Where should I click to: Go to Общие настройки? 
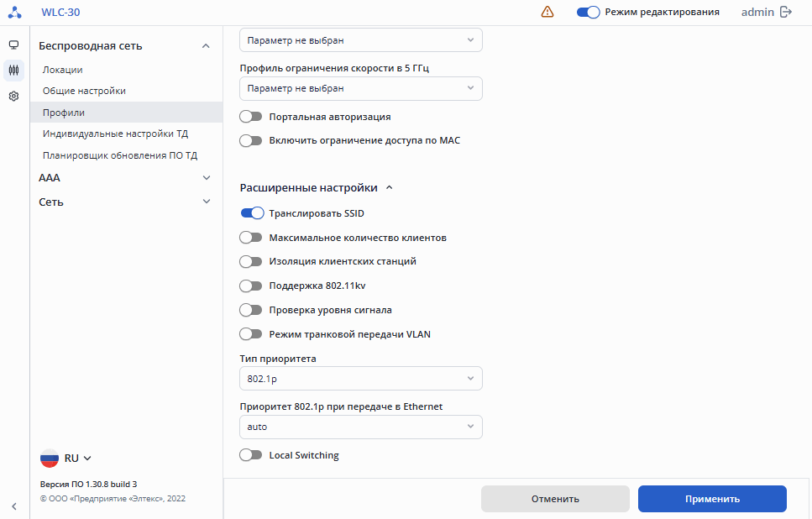84,91
